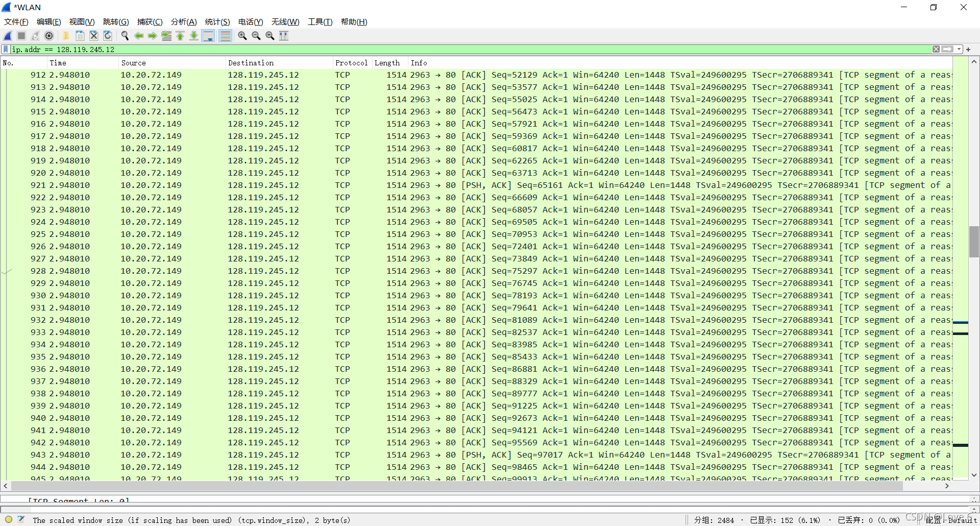
Task: Jump to the last packet
Action: point(194,36)
